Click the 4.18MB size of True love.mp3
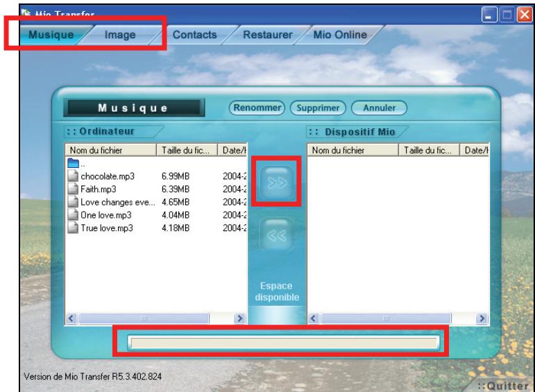The image size is (535, 392). (176, 228)
